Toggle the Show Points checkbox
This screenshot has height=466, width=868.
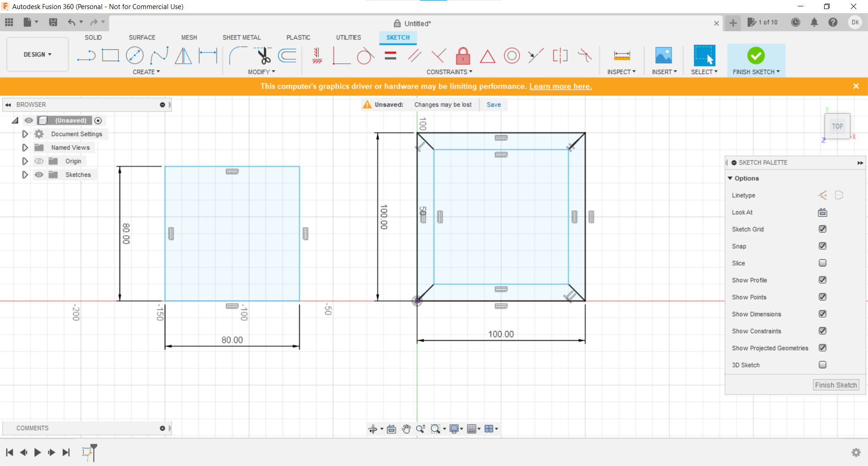click(x=822, y=297)
